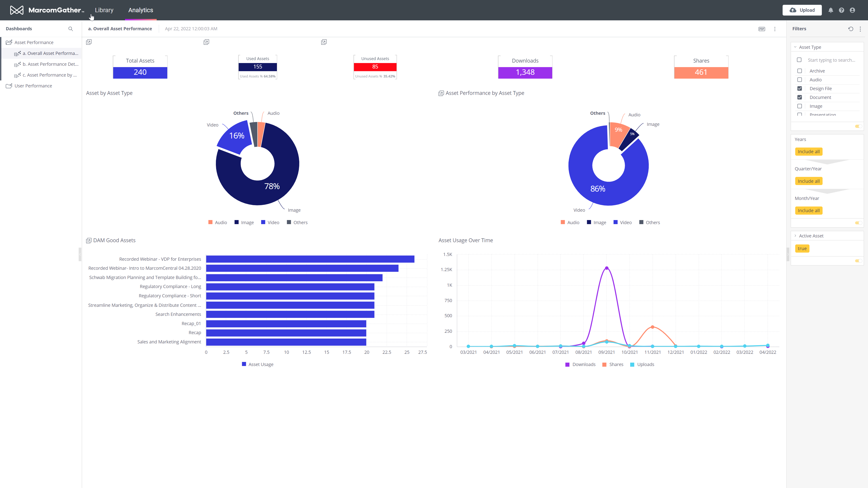Uncheck the Document asset type filter
The image size is (868, 488).
[800, 97]
